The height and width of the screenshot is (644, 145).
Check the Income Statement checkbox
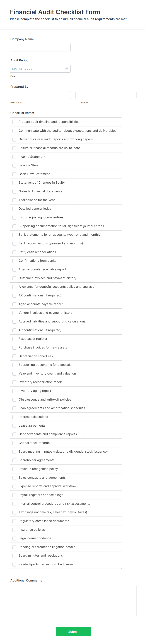(x=14, y=157)
